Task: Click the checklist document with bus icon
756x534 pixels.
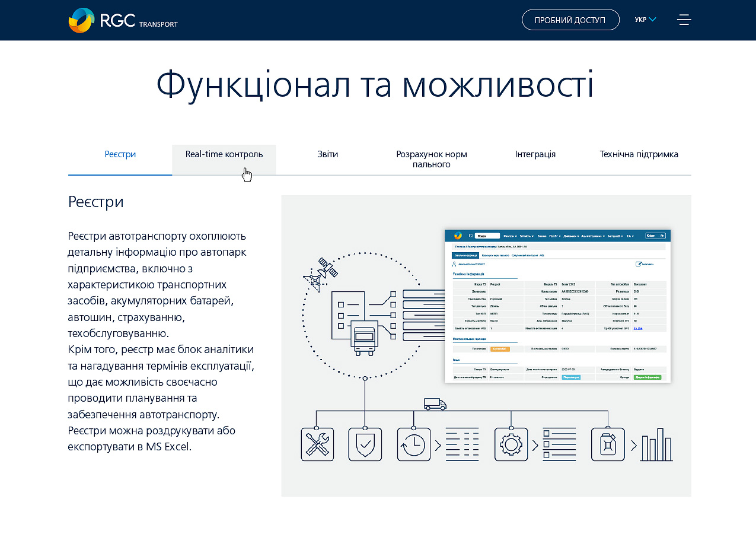Action: point(355,322)
